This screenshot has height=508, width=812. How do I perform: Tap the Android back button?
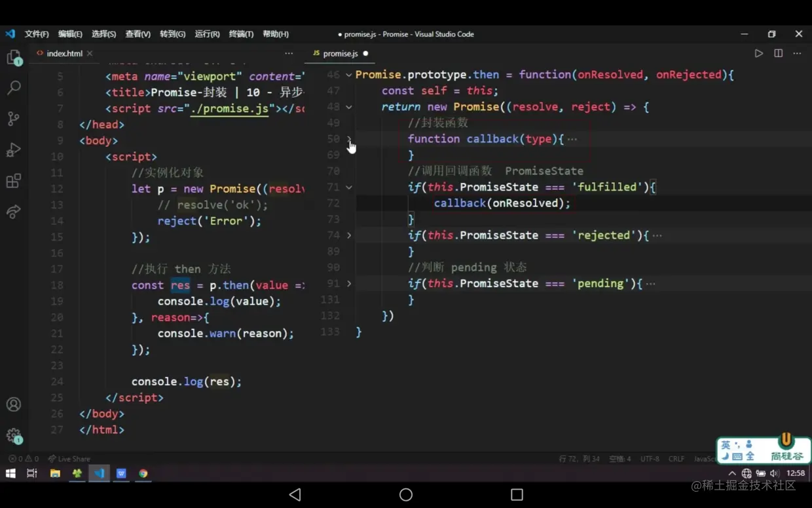click(295, 494)
